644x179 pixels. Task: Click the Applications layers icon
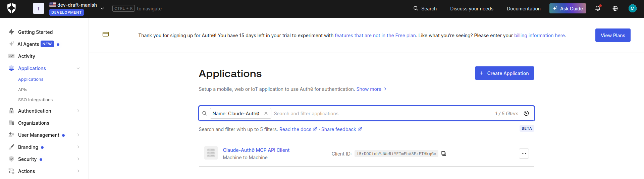coord(11,68)
